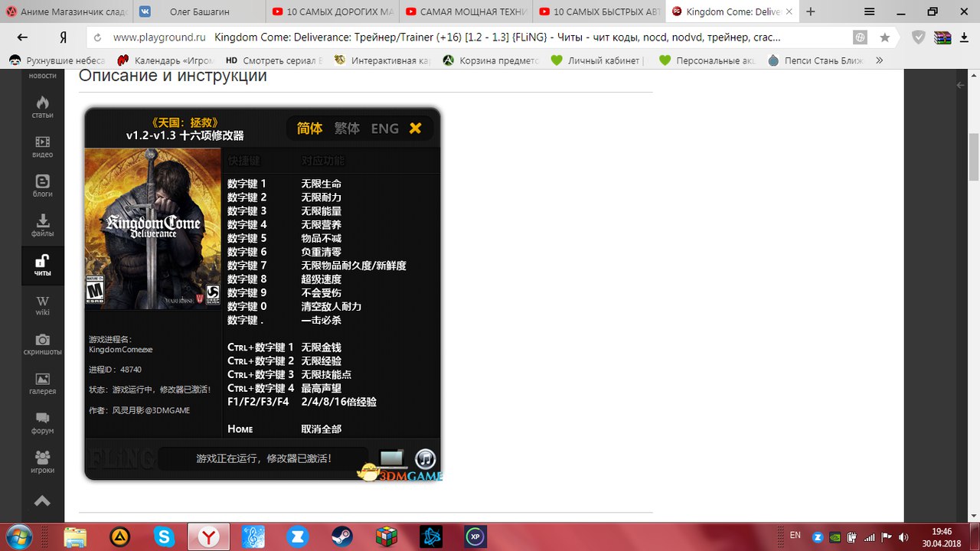980x551 pixels.
Task: Go back with the browser back arrow
Action: [22, 37]
